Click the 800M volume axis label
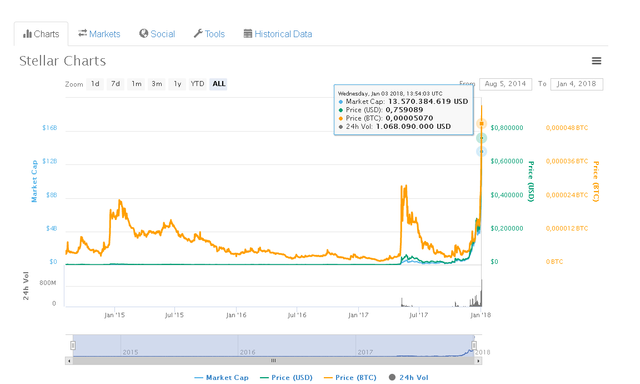This screenshot has height=384, width=640. pyautogui.click(x=48, y=283)
